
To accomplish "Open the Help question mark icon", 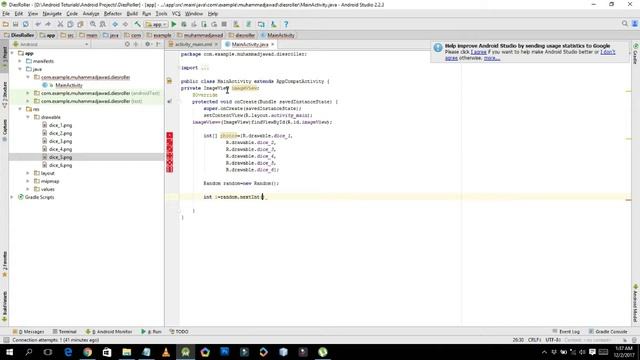I will click(286, 24).
